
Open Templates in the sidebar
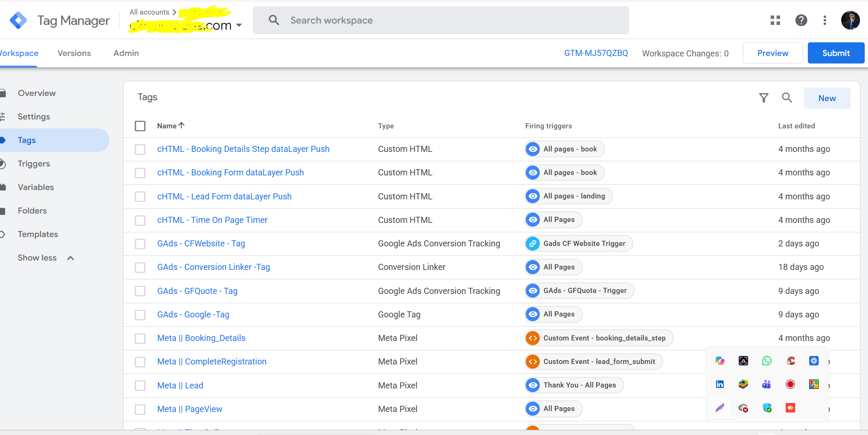pos(38,234)
